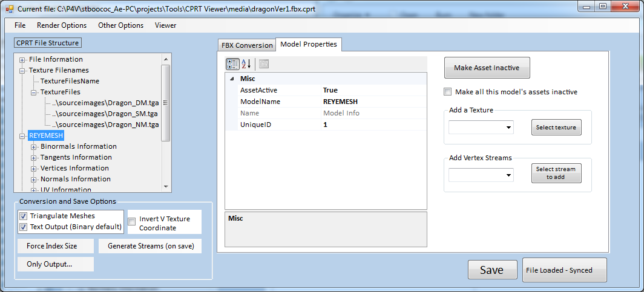Screen dimensions: 644x292
Task: Collapse the Misc category triangle
Action: click(232, 79)
